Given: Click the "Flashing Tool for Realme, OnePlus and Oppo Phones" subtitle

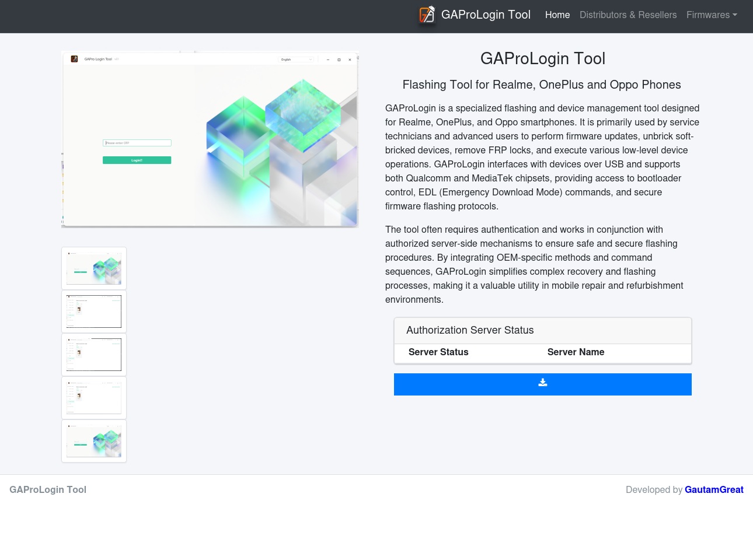Looking at the screenshot, I should [542, 85].
